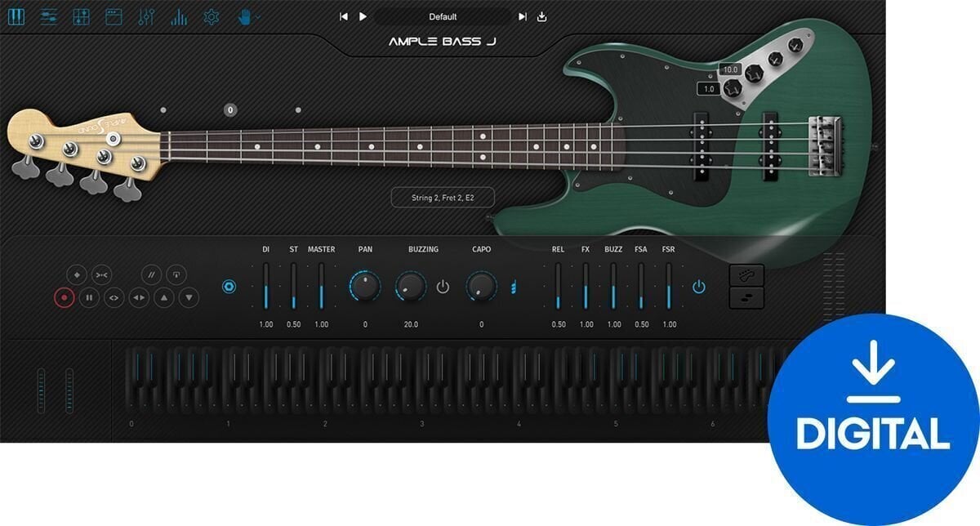Screen dimensions: 980x526
Task: Open the tab player grid icon
Action: pyautogui.click(x=81, y=16)
